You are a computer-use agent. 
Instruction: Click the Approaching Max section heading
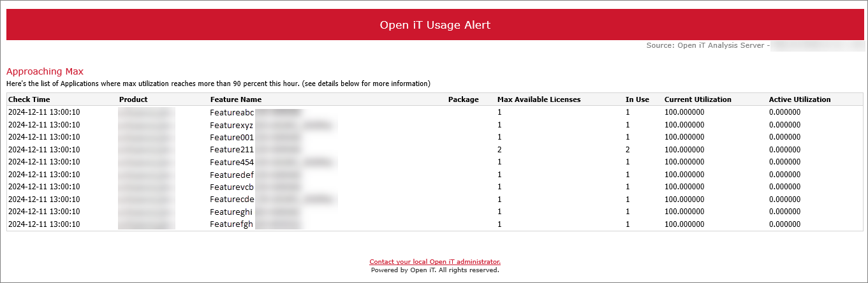point(45,71)
